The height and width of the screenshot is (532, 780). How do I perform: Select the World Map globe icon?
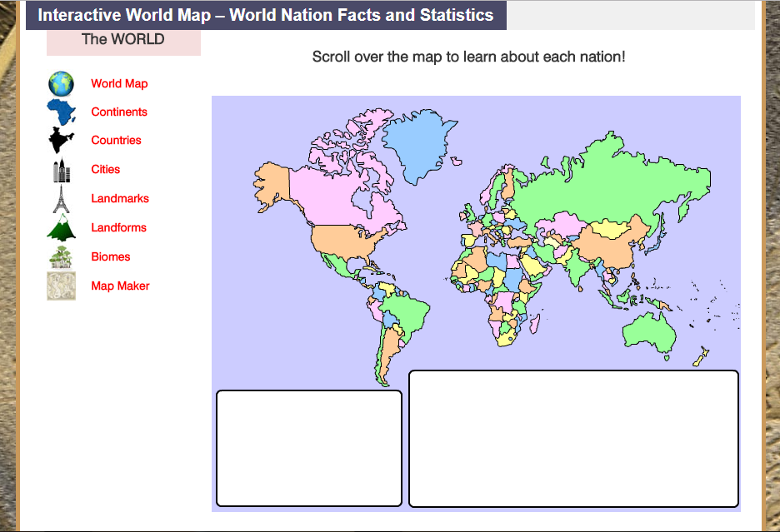(x=60, y=82)
